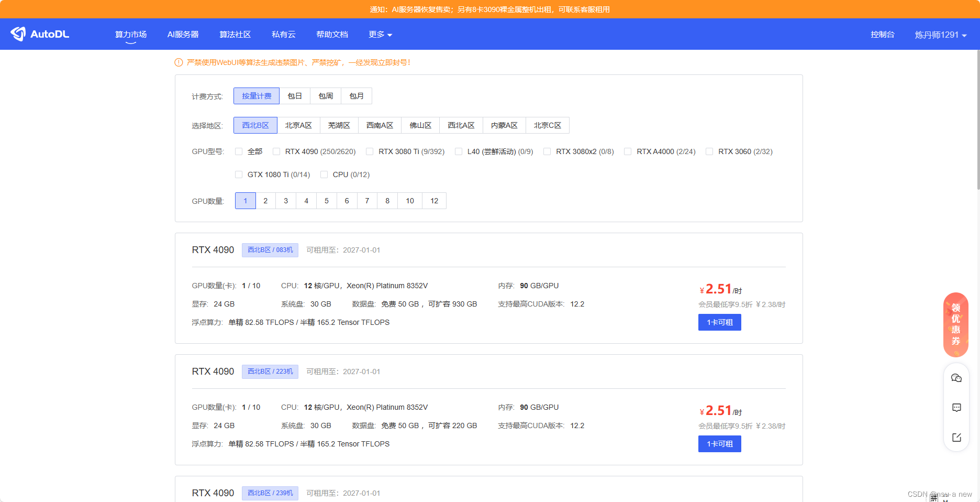This screenshot has height=502, width=980.
Task: Open AI服务器 in the nav bar
Action: (x=183, y=35)
